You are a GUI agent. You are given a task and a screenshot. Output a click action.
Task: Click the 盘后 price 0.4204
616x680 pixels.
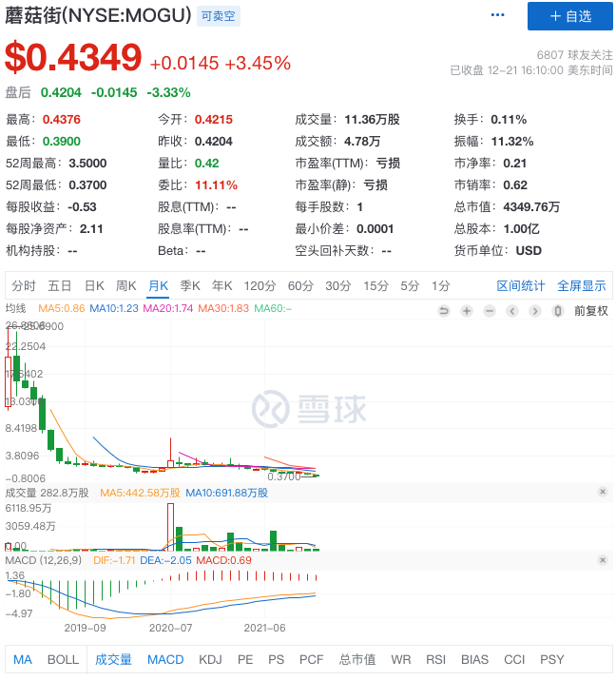click(61, 92)
